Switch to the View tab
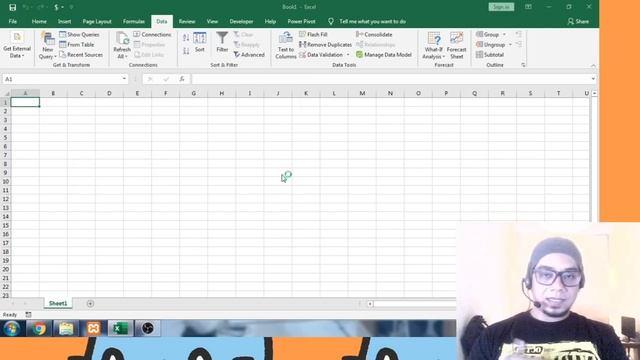This screenshot has height=360, width=640. 212,21
